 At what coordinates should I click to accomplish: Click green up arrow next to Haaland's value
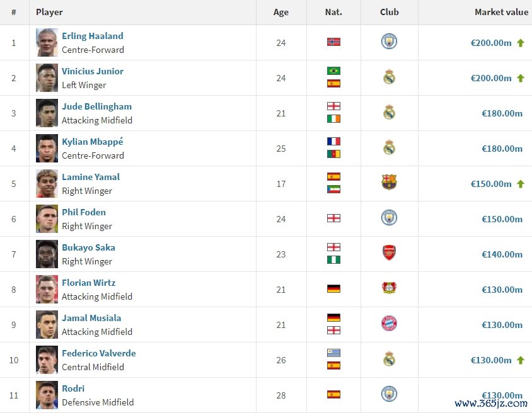point(521,43)
